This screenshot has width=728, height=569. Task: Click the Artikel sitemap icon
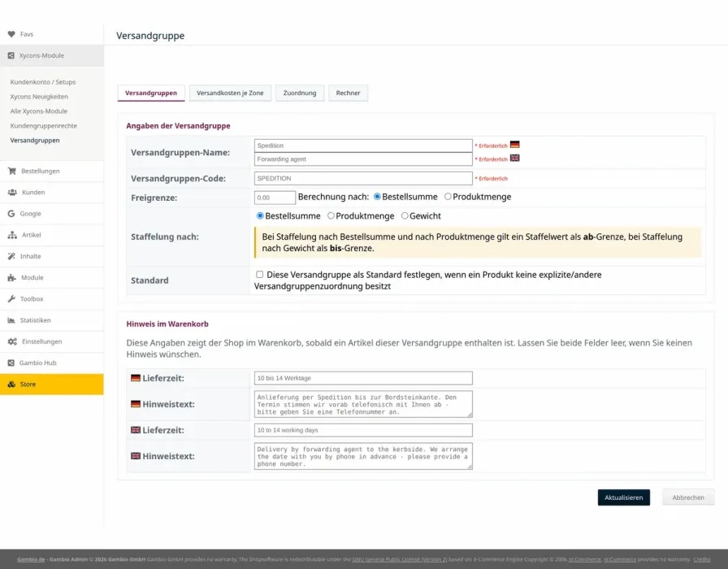(x=12, y=235)
